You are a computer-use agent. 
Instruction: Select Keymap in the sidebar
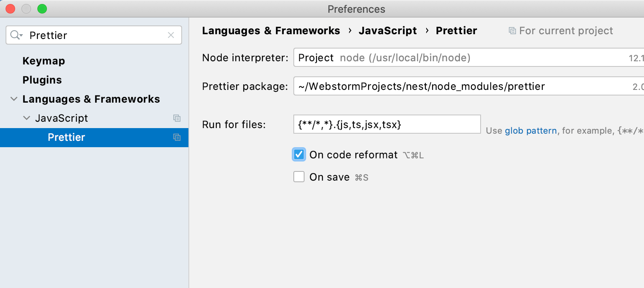[44, 61]
